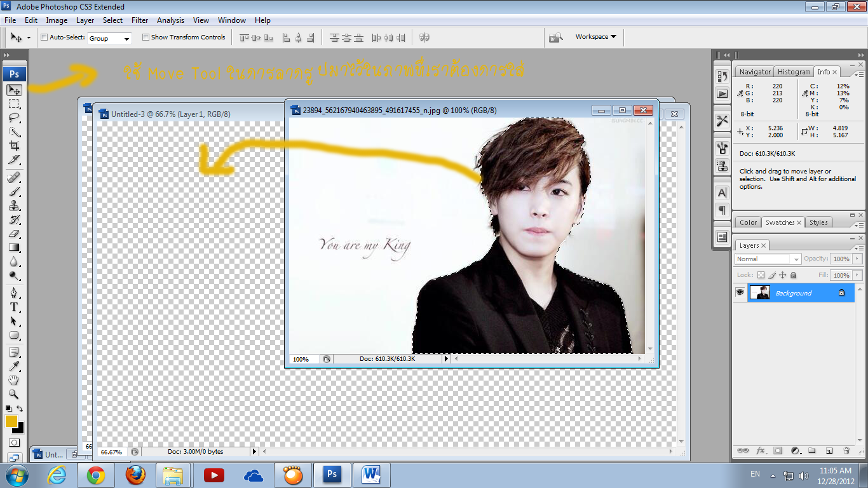Select the Hand tool
The width and height of the screenshot is (868, 488).
pos(14,380)
